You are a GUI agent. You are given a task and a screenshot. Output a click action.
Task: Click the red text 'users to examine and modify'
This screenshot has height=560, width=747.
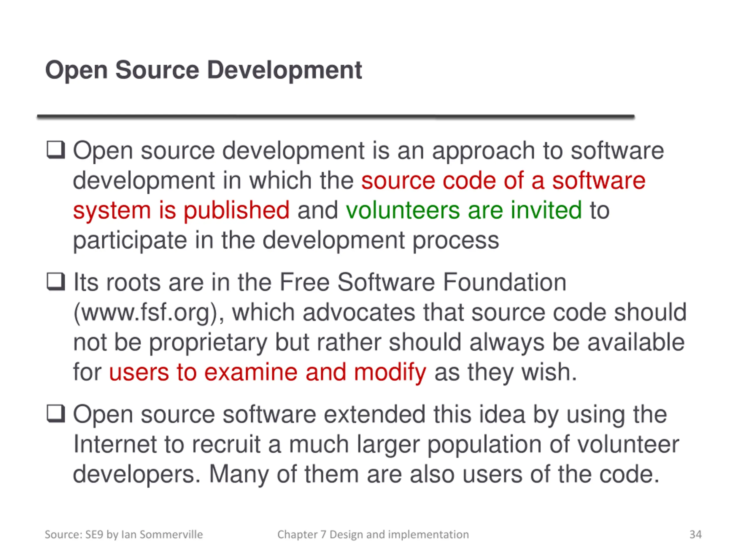coord(268,373)
